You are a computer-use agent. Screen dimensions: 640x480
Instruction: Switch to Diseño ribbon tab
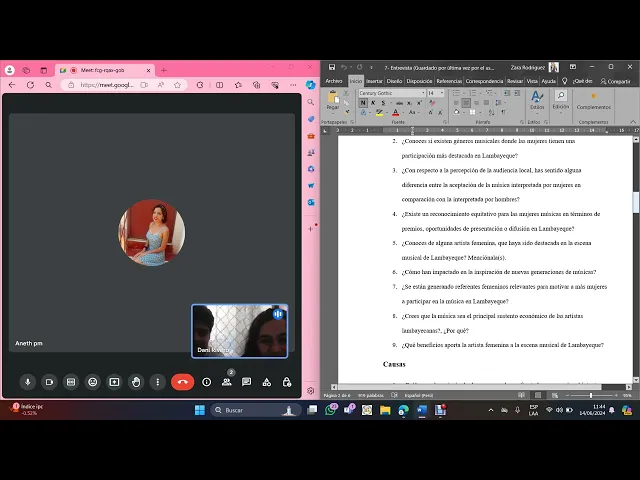pos(394,81)
